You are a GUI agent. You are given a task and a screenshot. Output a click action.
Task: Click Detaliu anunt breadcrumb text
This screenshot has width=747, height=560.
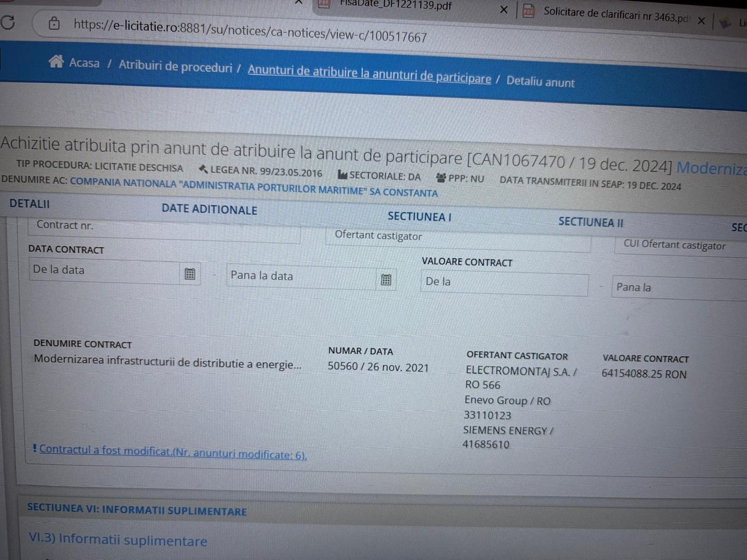[540, 82]
